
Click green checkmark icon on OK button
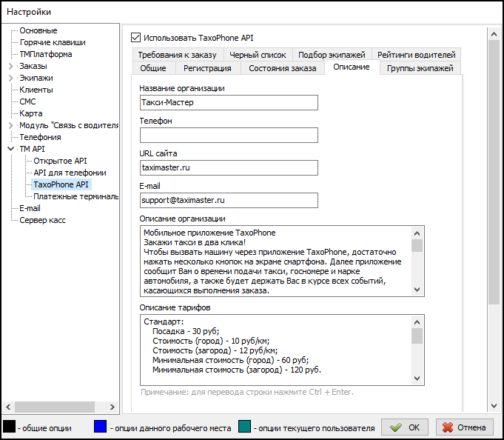(396, 427)
